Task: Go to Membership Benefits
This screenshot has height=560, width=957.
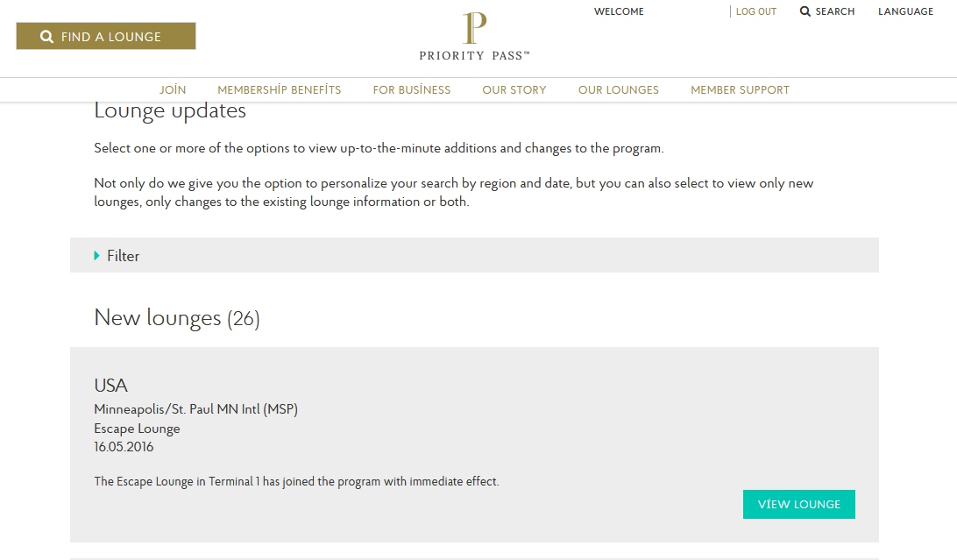Action: click(x=280, y=89)
